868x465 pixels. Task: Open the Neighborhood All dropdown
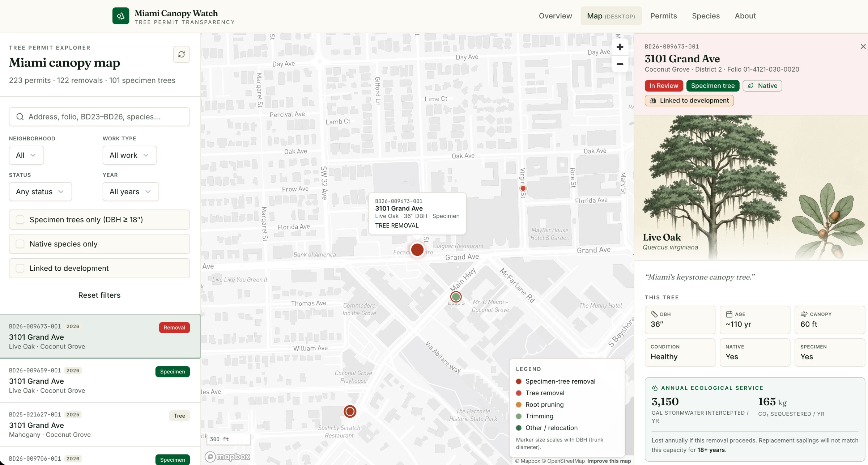[x=26, y=155]
